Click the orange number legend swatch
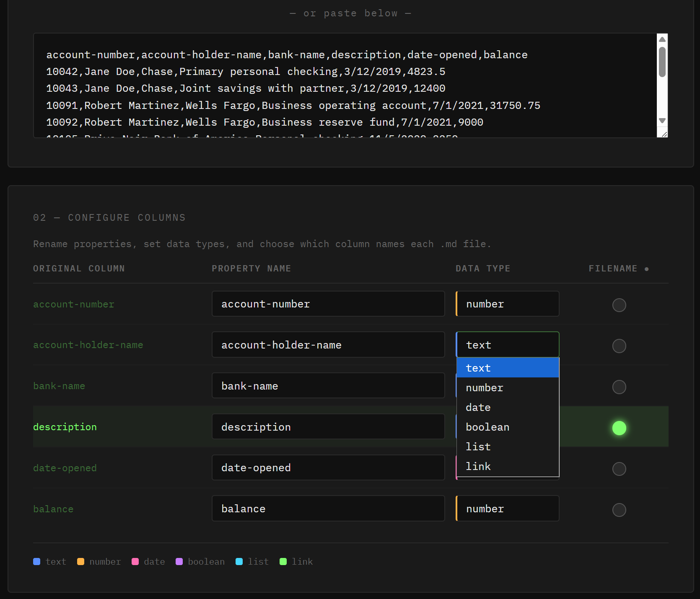The height and width of the screenshot is (599, 700). click(x=81, y=562)
